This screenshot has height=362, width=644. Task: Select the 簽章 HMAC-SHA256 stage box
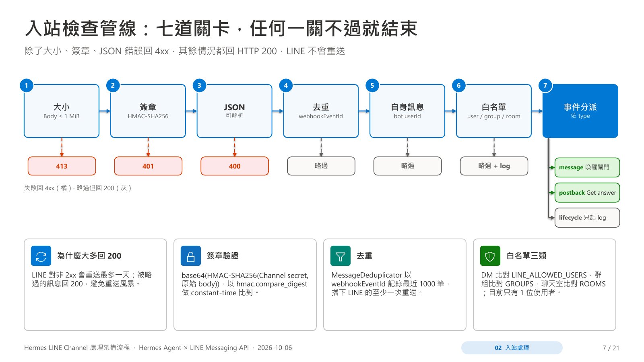pos(148,111)
